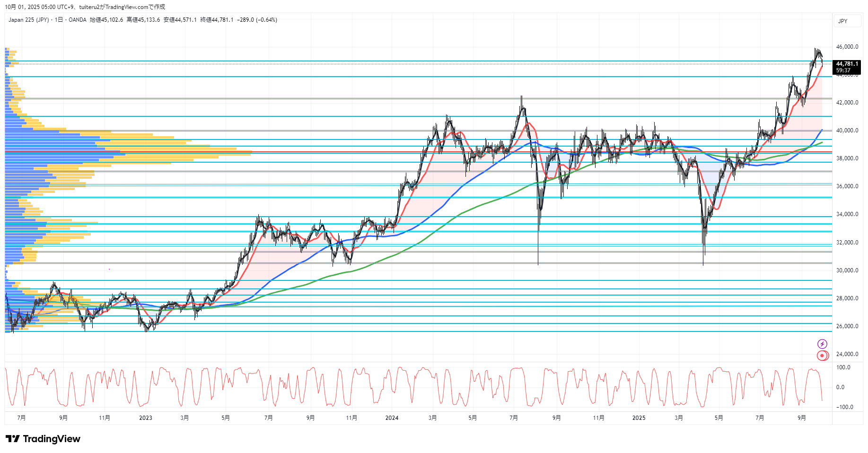Open the JPY currency selector
Viewport: 868px width, 453px height.
[x=843, y=21]
